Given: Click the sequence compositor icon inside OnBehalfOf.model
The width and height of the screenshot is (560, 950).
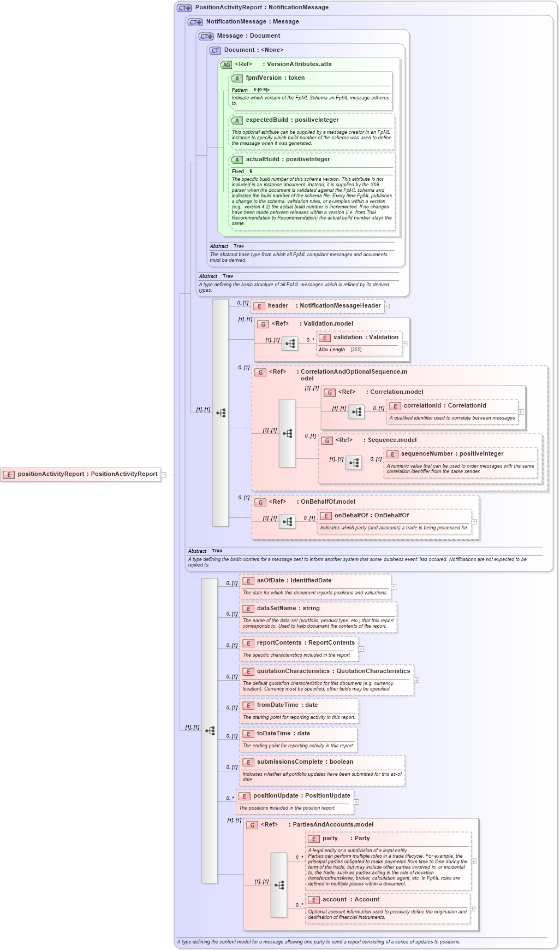Looking at the screenshot, I should coord(287,522).
